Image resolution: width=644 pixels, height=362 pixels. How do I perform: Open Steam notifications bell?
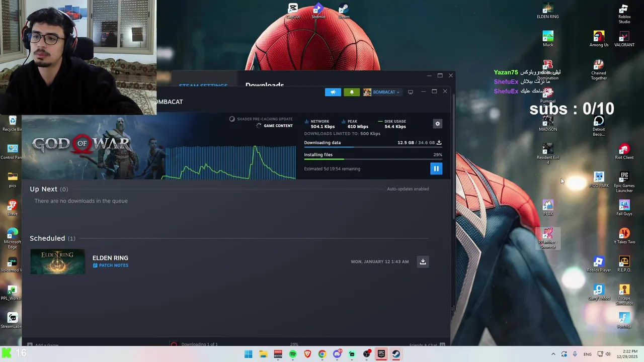coord(352,92)
